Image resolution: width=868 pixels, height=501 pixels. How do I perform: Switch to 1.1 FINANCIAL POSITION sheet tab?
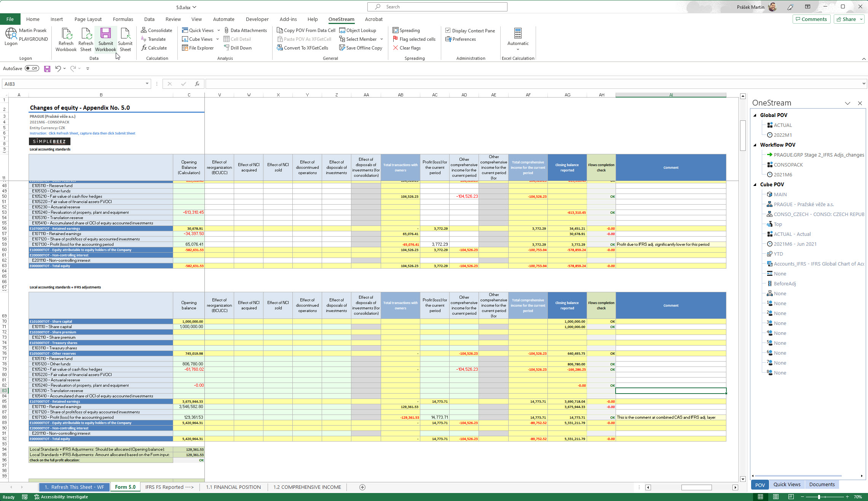tap(233, 487)
